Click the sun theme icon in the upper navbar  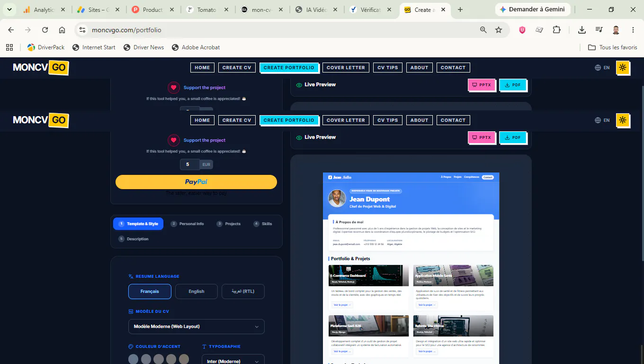tap(623, 67)
